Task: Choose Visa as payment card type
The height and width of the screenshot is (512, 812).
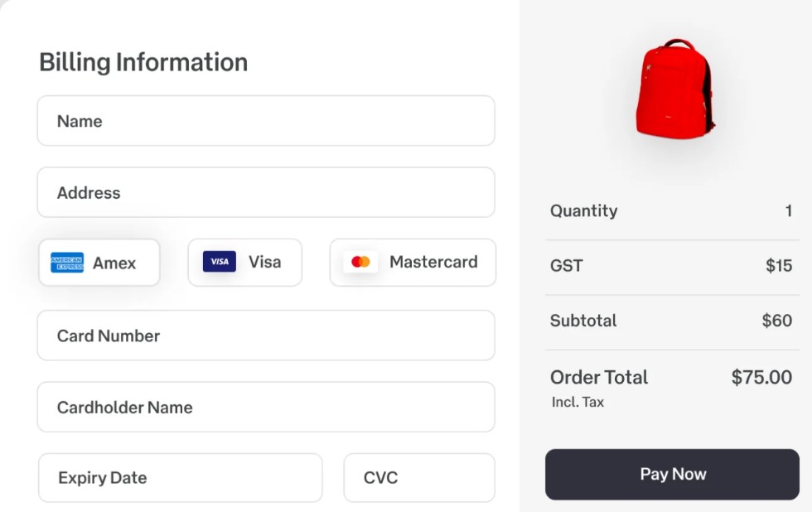Action: click(245, 263)
